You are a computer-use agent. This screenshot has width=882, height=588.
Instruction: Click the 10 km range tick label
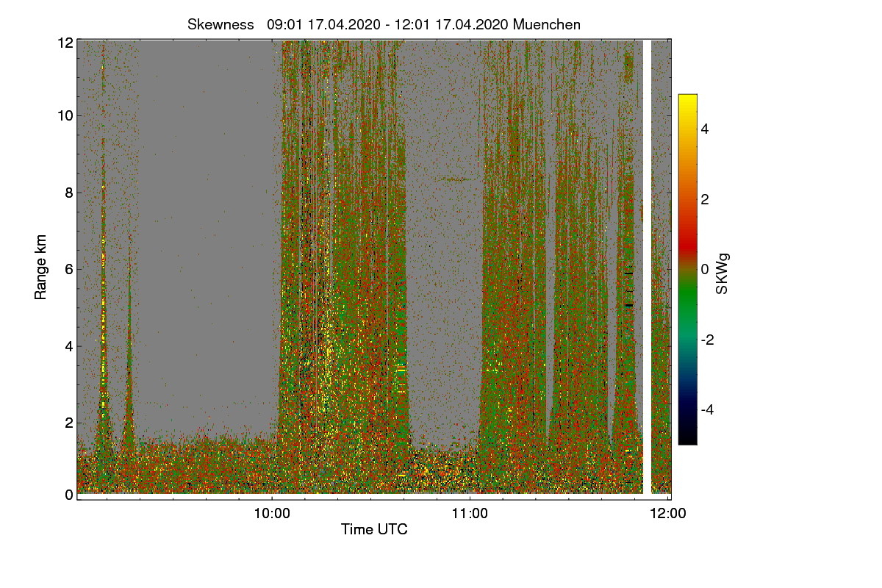[x=65, y=115]
